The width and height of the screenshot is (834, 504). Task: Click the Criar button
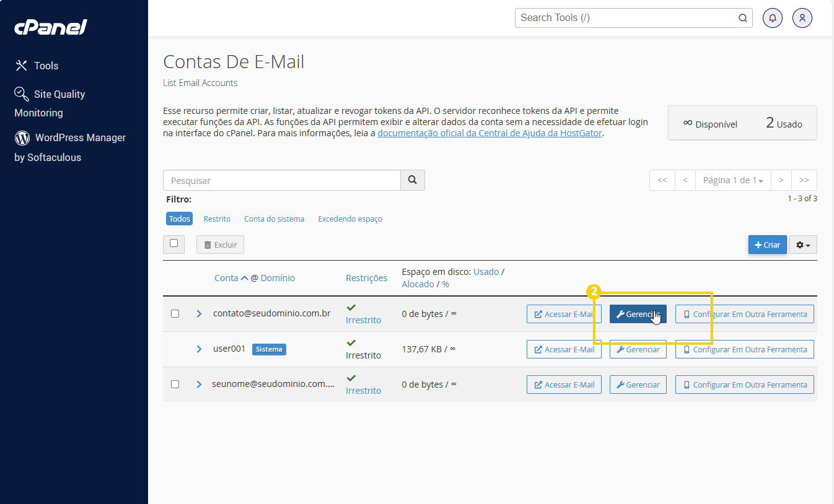point(767,245)
